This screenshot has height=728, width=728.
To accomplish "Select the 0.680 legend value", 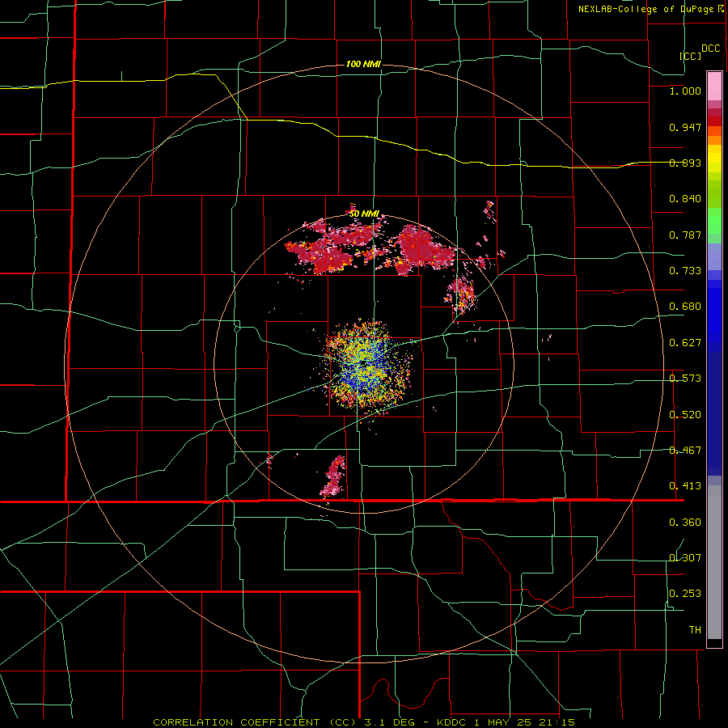I will coord(685,307).
